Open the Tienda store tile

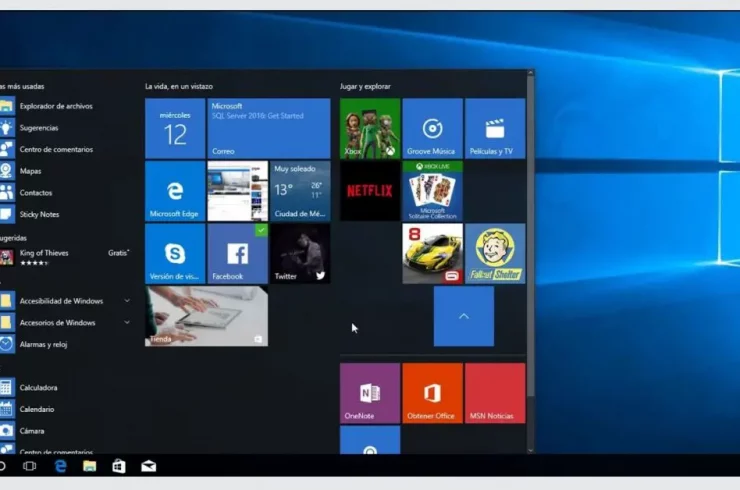(x=206, y=316)
